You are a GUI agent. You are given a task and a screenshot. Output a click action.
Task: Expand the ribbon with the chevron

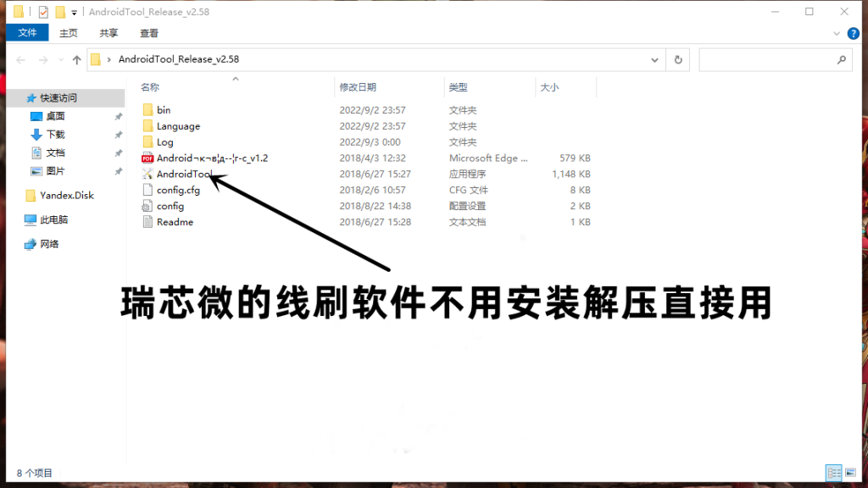click(835, 33)
